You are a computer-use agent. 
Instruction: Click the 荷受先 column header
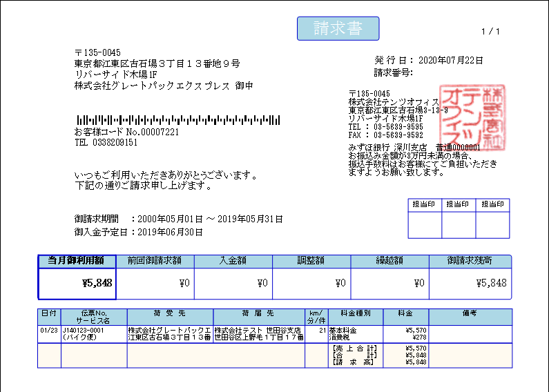coord(169,313)
